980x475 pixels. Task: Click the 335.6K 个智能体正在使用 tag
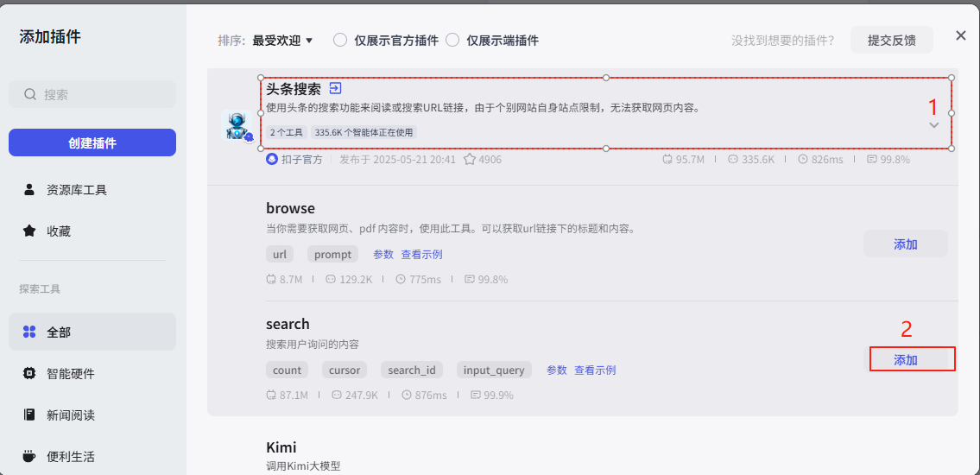[x=364, y=132]
